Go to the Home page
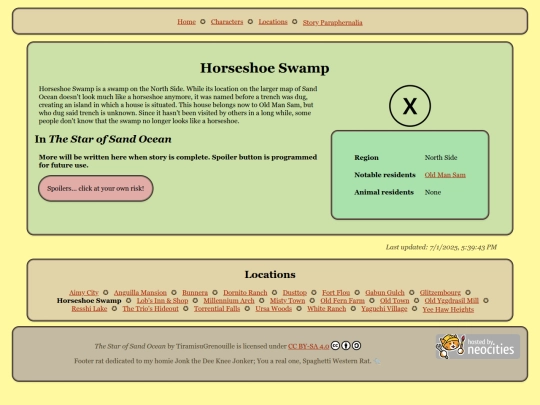The height and width of the screenshot is (405, 540). 186,22
